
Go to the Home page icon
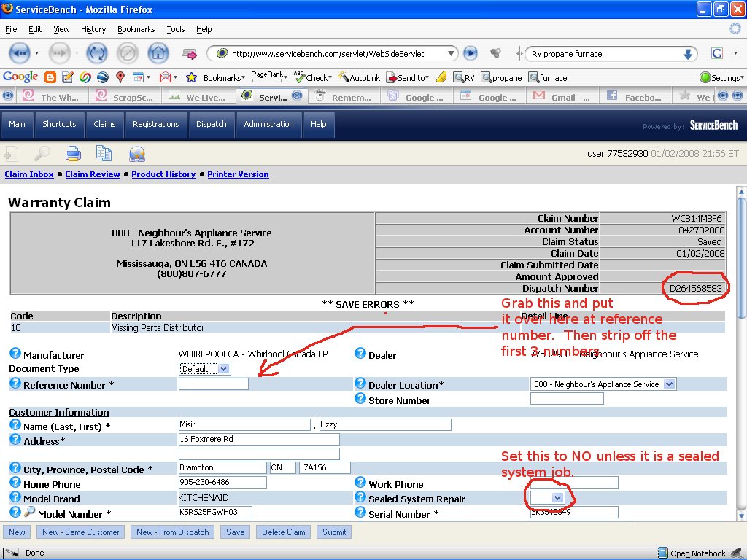pos(158,53)
